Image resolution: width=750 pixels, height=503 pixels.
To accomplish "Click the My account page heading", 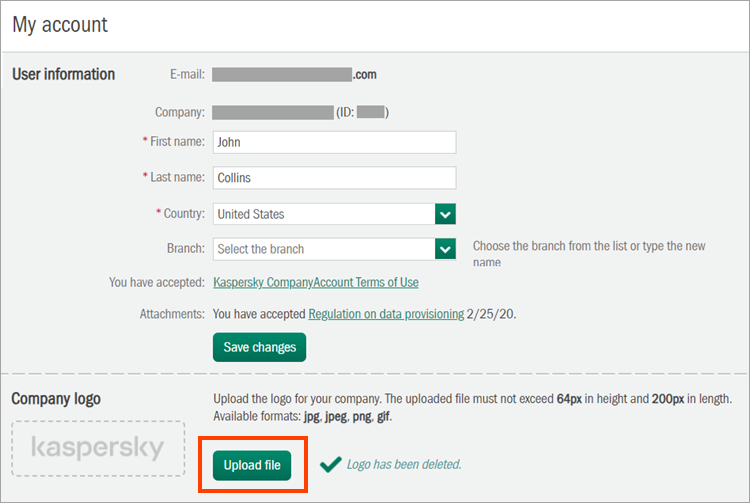I will [x=60, y=24].
